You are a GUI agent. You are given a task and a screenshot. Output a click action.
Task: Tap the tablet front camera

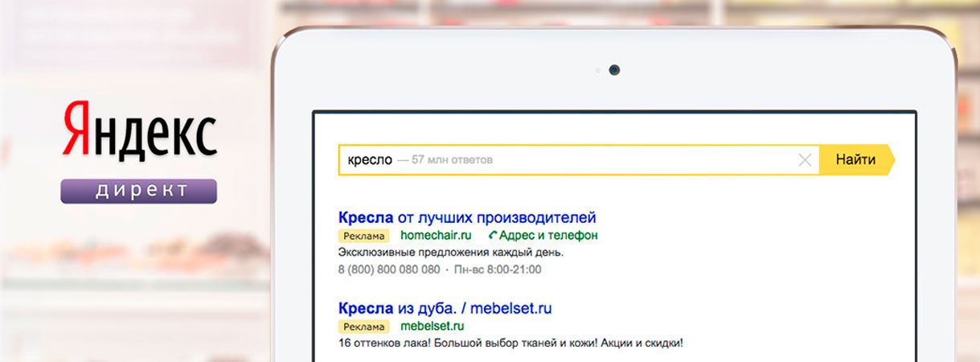614,70
